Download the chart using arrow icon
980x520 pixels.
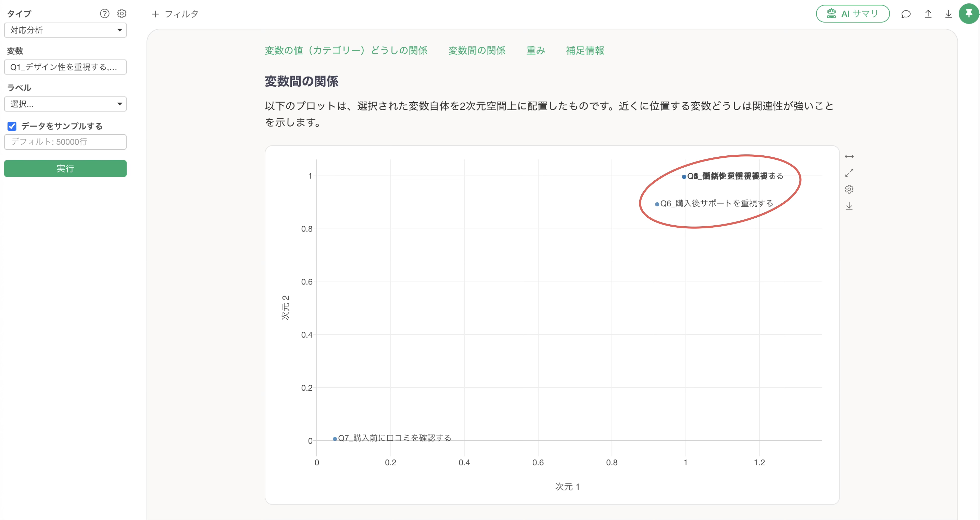[849, 206]
